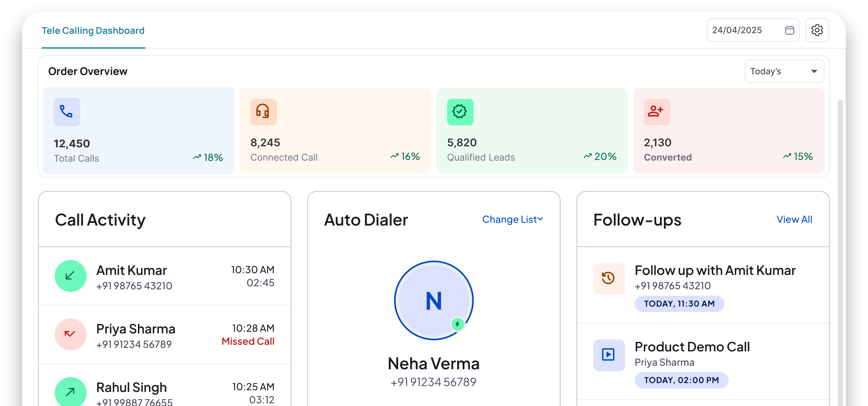Select the Amit Kumar call activity name

(131, 271)
